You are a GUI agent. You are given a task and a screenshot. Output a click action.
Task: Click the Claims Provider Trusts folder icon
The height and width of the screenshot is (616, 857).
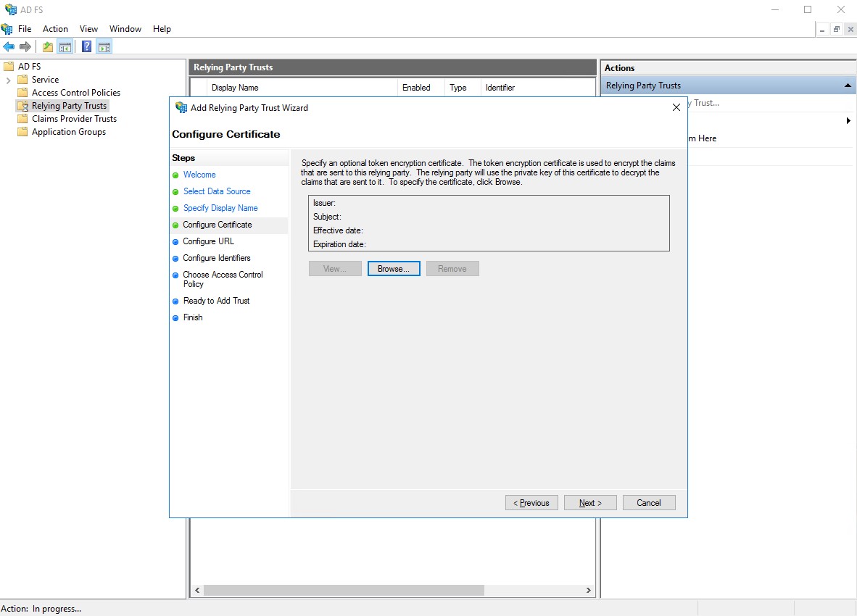point(22,118)
